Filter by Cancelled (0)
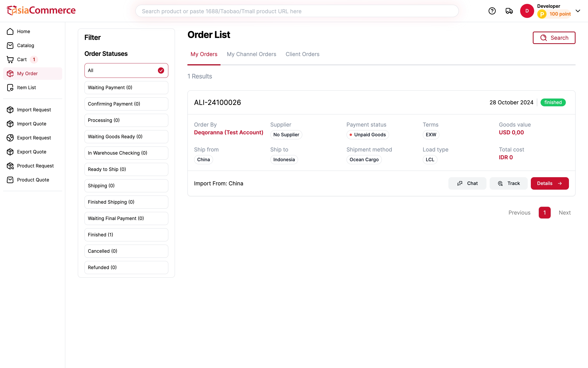 click(x=126, y=251)
